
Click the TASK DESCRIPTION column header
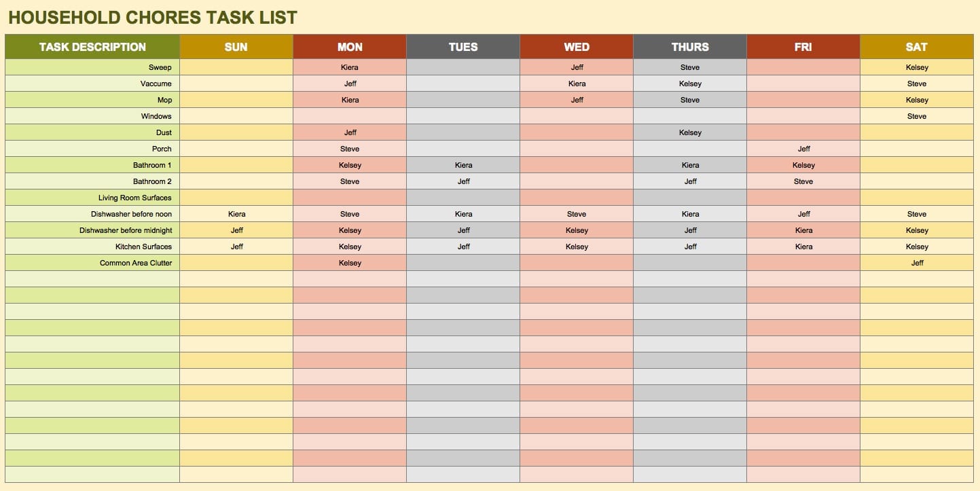(92, 47)
